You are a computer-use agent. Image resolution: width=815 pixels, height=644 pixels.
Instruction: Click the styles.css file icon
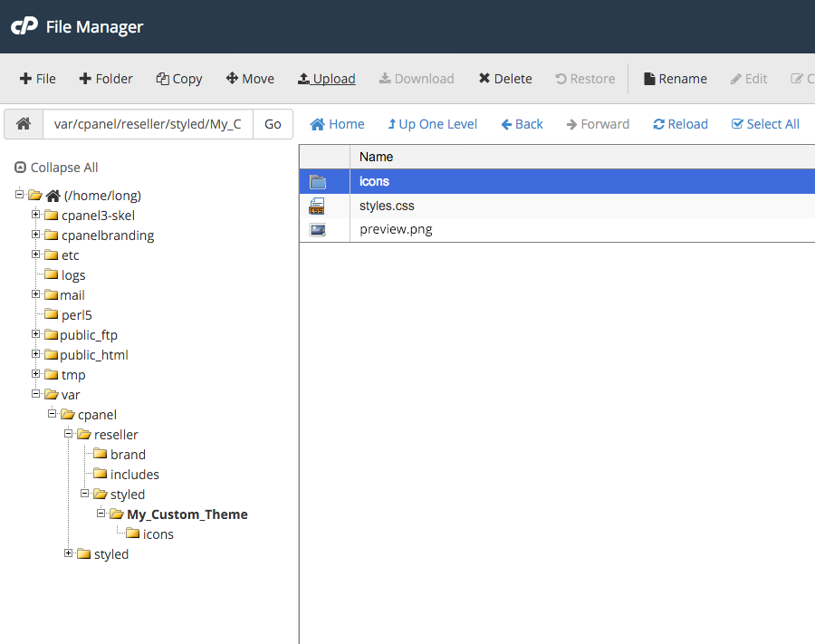317,206
